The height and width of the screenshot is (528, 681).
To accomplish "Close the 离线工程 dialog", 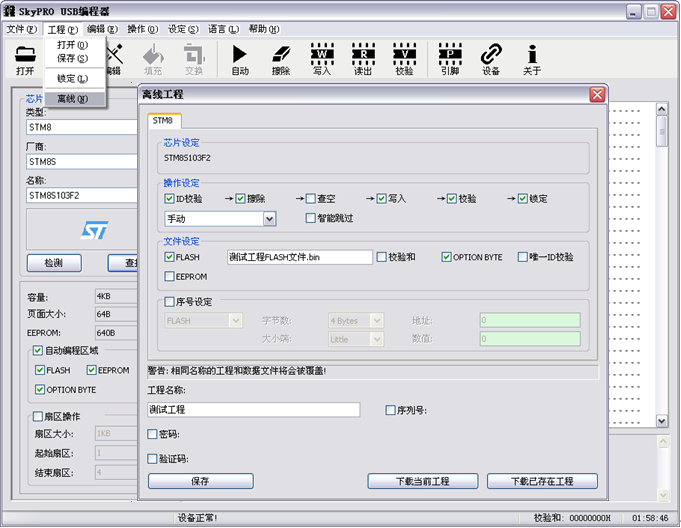I will [x=597, y=94].
